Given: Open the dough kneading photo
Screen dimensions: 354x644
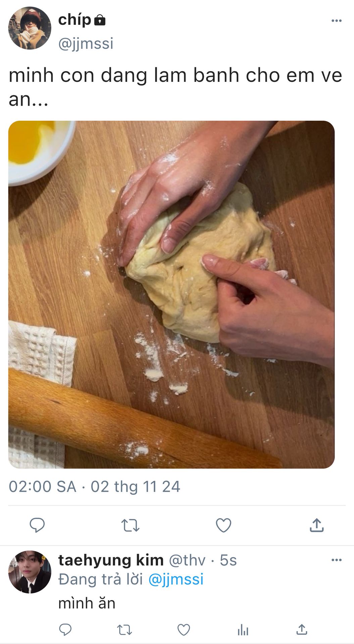Looking at the screenshot, I should tap(171, 294).
